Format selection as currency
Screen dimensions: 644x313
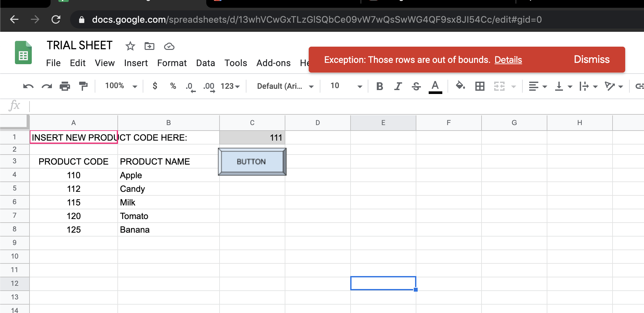(155, 86)
